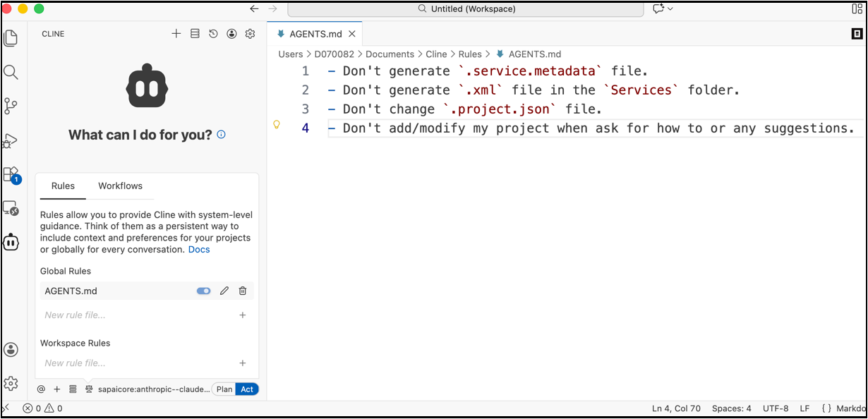Viewport: 868px width, 419px height.
Task: Open the Accounts icon in activity bar
Action: [x=11, y=350]
